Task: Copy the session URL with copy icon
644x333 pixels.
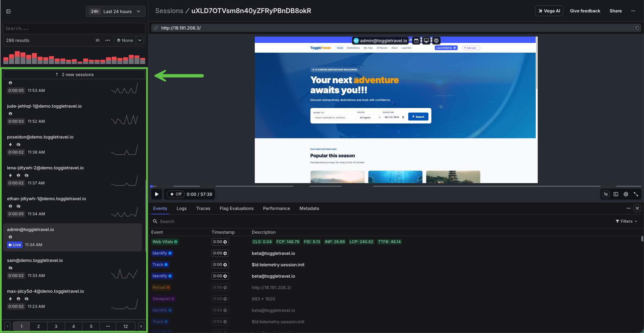Action: tap(637, 28)
